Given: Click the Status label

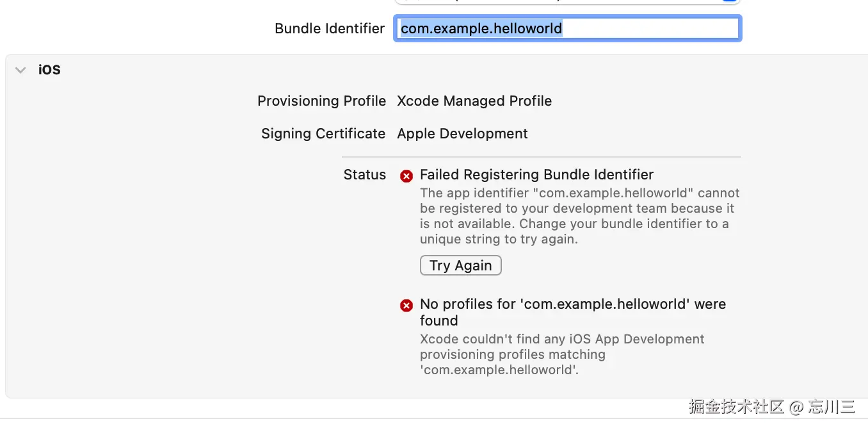Looking at the screenshot, I should (365, 175).
